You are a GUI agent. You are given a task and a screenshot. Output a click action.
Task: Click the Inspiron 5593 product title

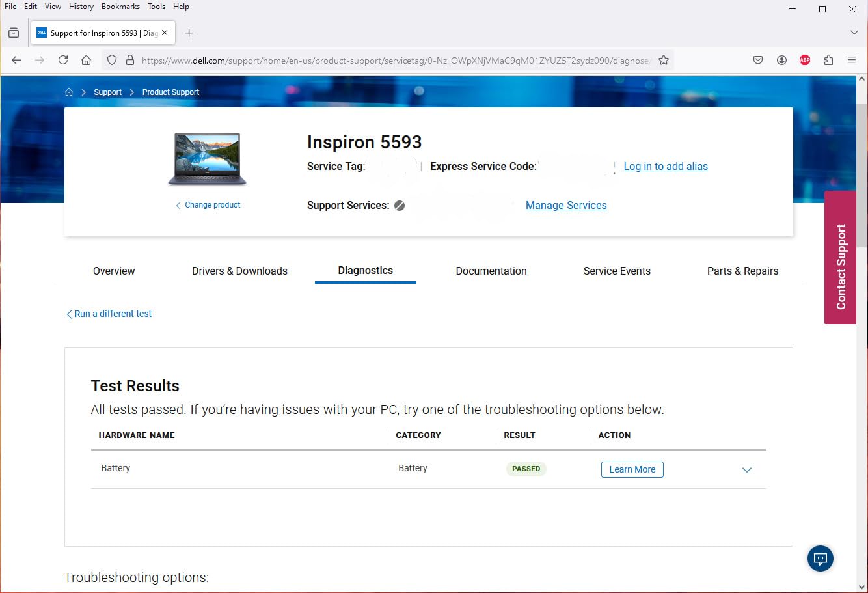click(x=364, y=142)
